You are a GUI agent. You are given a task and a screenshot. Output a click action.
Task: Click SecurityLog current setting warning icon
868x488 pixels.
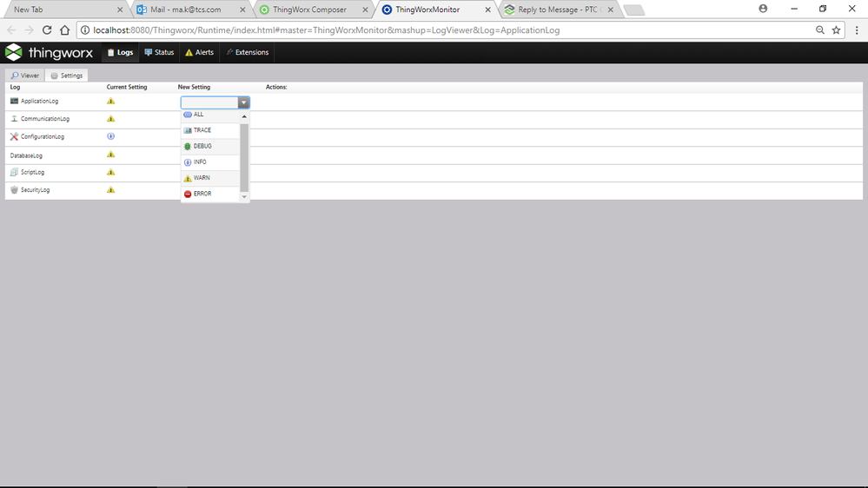pyautogui.click(x=110, y=190)
